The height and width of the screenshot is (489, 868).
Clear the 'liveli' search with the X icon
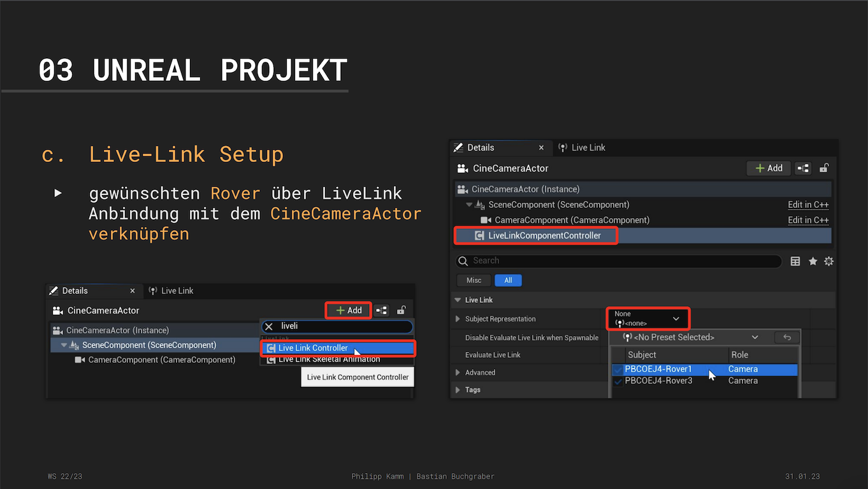(x=269, y=326)
